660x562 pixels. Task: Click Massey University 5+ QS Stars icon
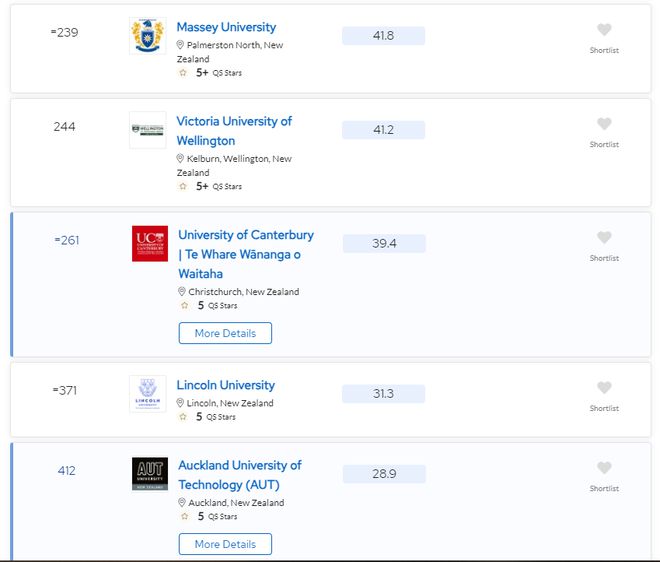click(x=183, y=73)
